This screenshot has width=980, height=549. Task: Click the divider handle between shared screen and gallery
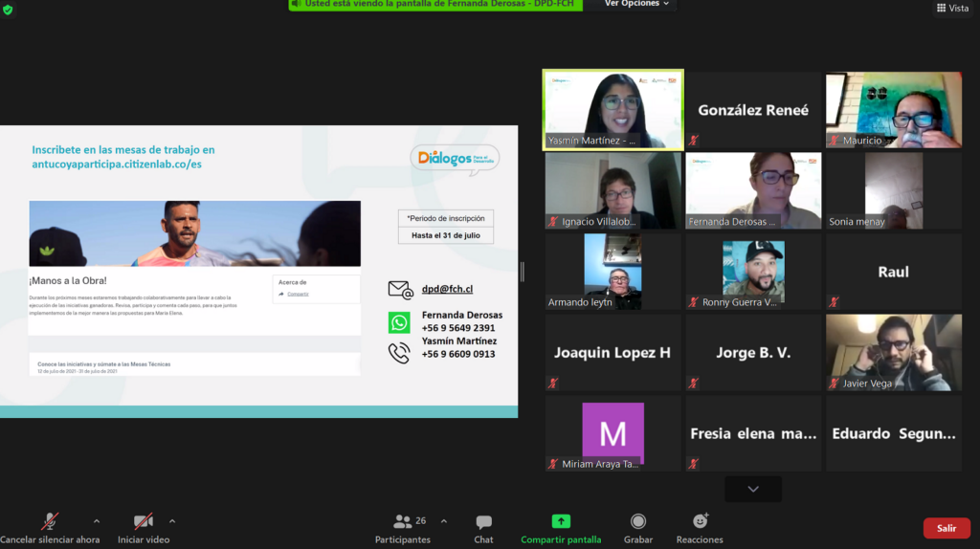pos(522,272)
